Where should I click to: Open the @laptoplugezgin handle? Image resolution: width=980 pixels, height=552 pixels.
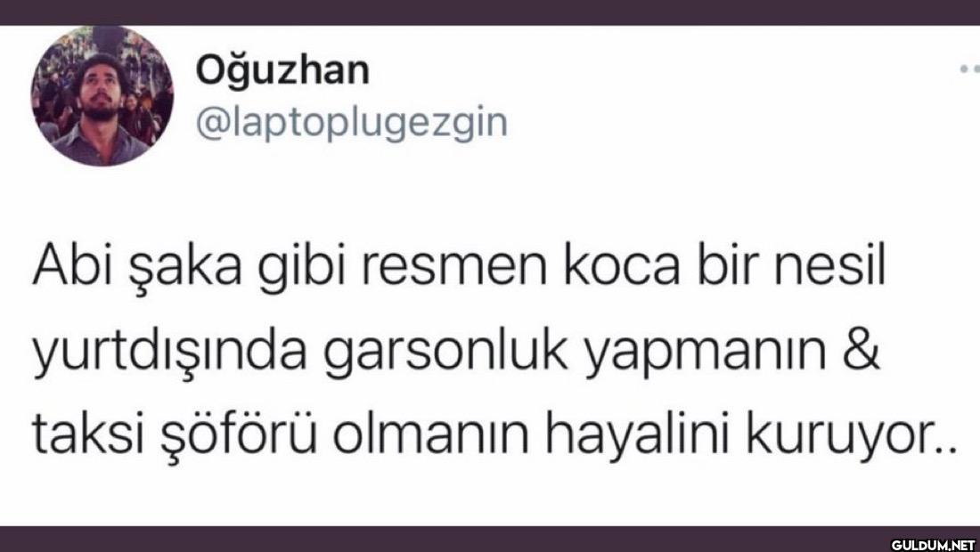point(351,123)
